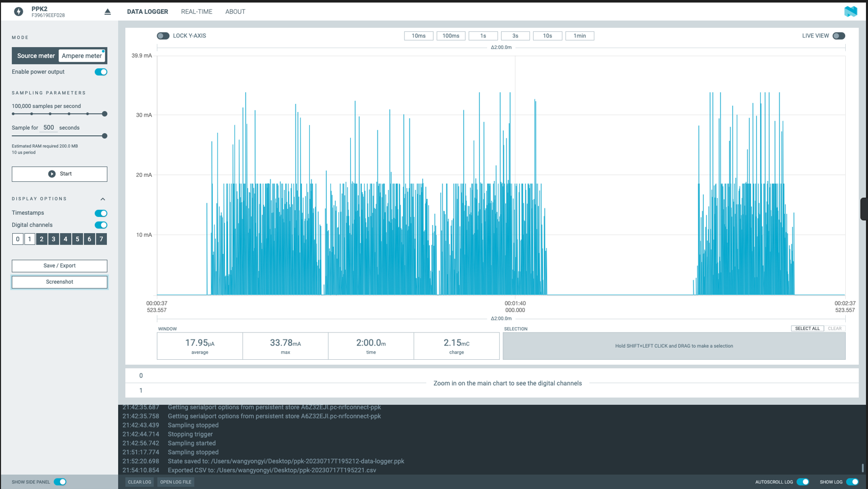Open the About tab
The height and width of the screenshot is (489, 868).
pyautogui.click(x=235, y=12)
